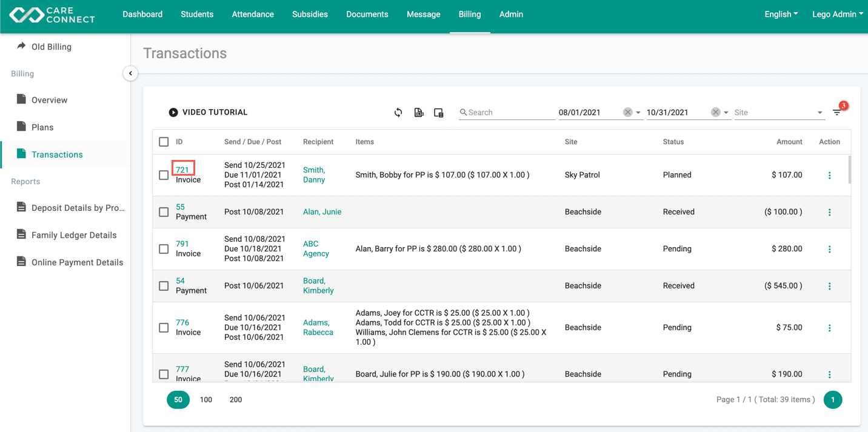868x432 pixels.
Task: Open the Admin menu
Action: pos(511,14)
